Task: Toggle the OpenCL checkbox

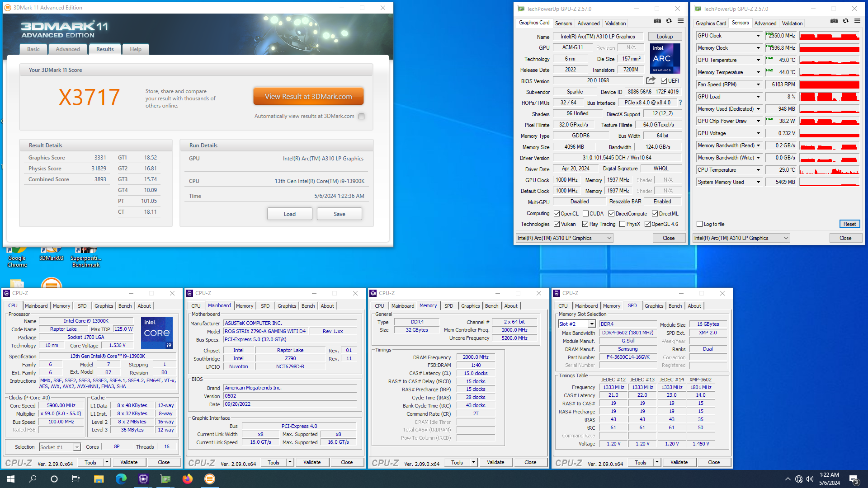Action: (557, 214)
